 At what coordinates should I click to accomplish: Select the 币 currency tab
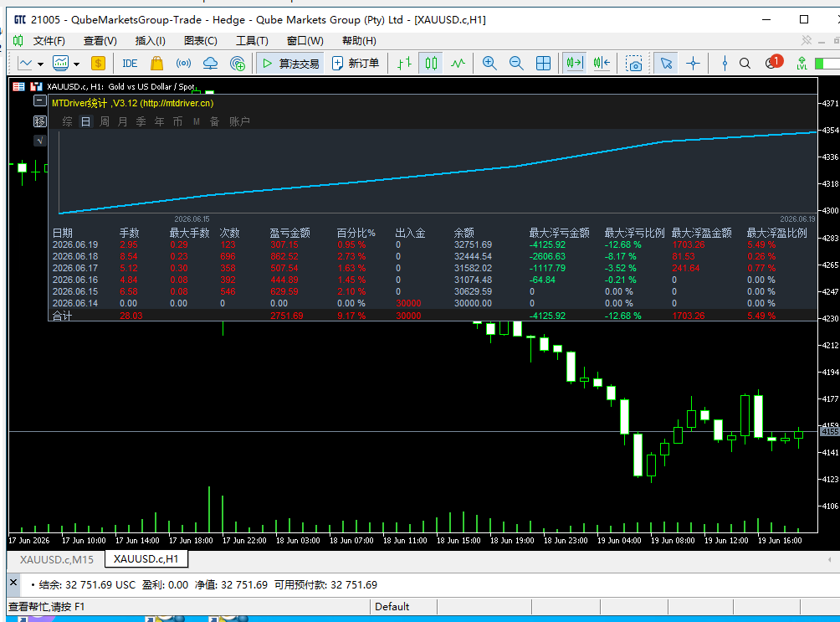(177, 121)
